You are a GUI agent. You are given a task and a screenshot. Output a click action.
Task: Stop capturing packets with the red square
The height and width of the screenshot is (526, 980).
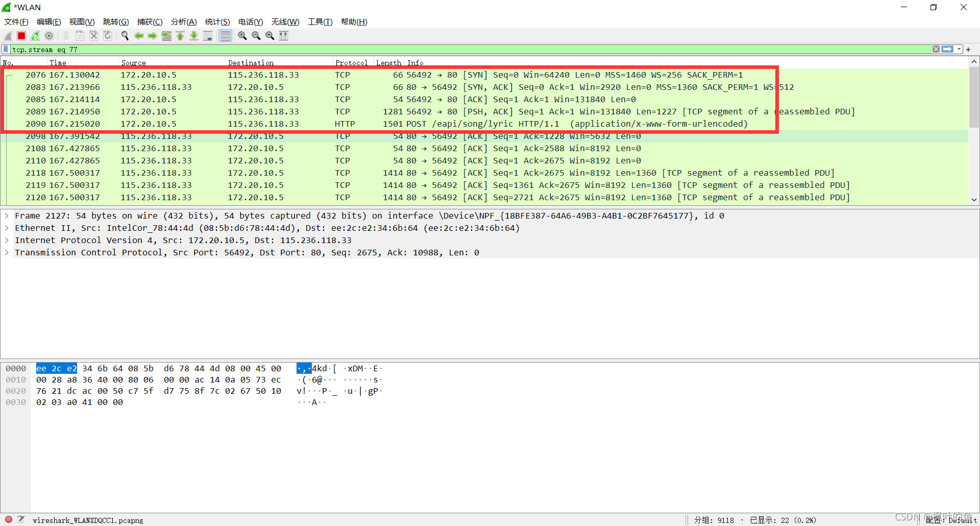[21, 36]
